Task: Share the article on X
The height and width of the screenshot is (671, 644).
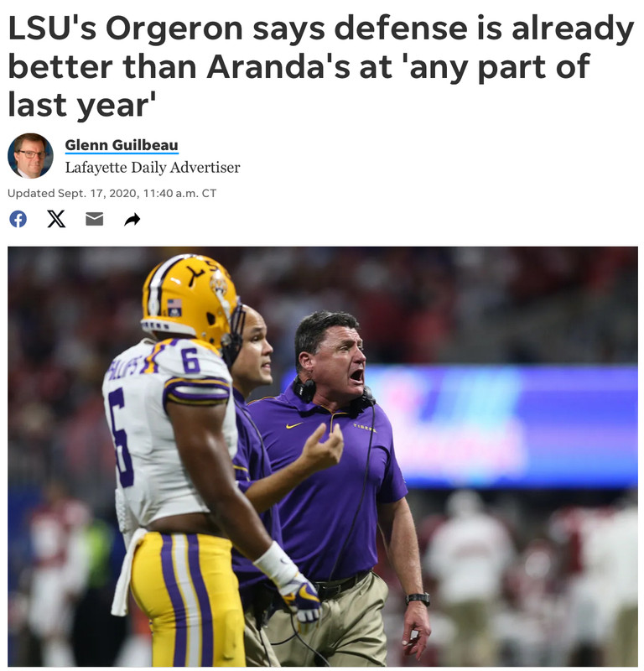Action: [56, 219]
